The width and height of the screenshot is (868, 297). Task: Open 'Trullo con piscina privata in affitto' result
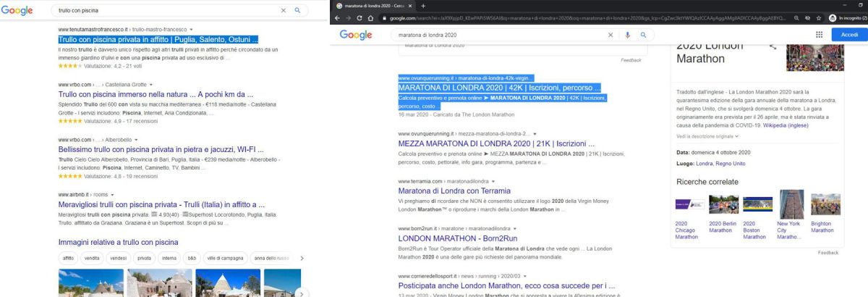[x=158, y=39]
